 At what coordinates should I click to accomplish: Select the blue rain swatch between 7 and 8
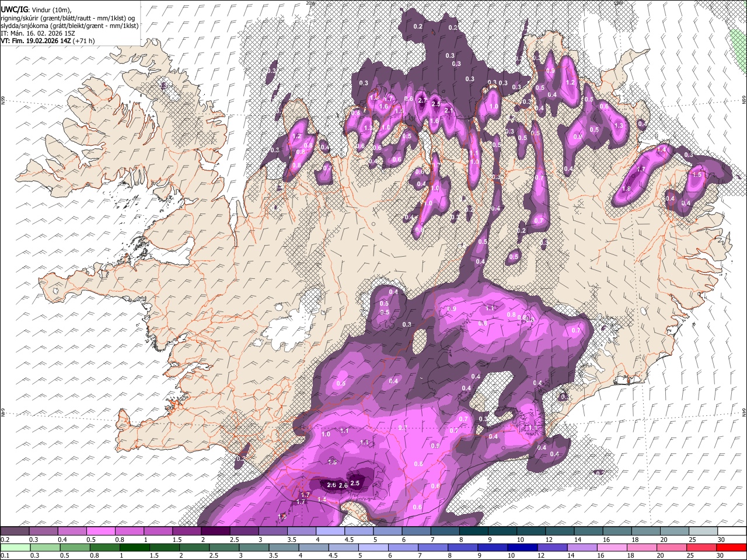tap(434, 547)
